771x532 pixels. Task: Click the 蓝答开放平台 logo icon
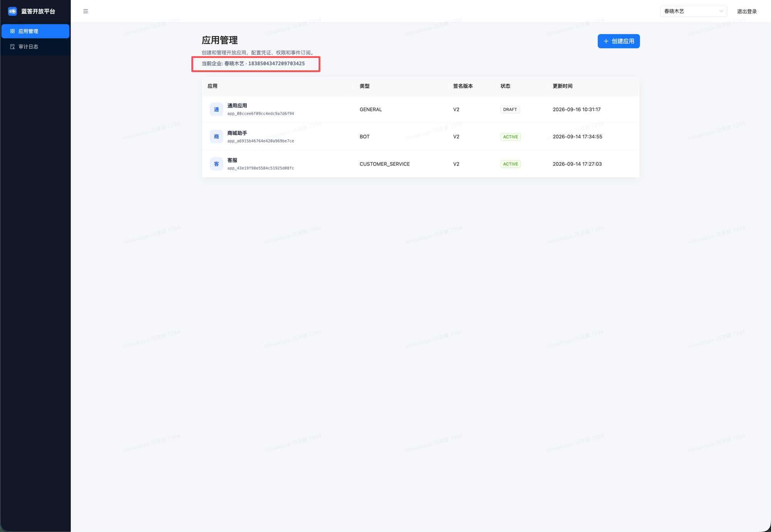click(12, 11)
